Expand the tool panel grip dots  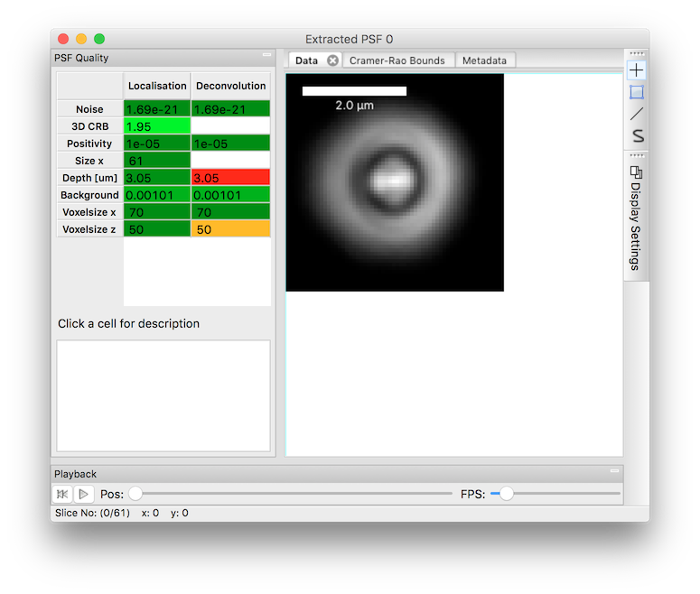click(x=637, y=53)
